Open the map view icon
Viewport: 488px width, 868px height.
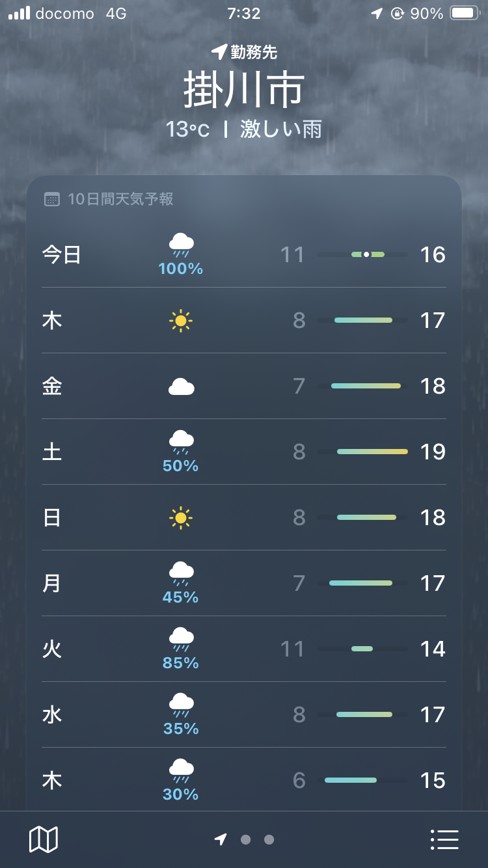tap(44, 839)
